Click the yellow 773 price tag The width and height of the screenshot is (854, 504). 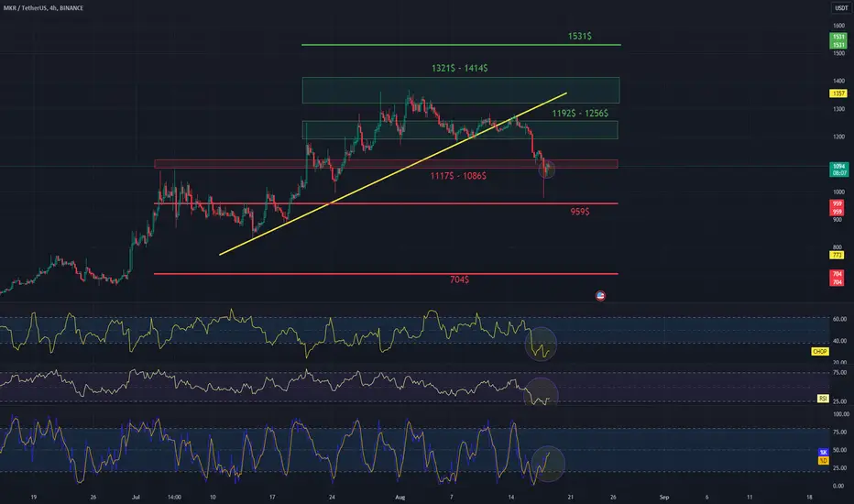pyautogui.click(x=837, y=255)
